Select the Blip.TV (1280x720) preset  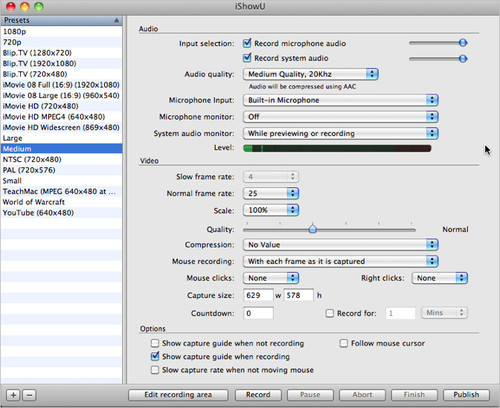[61, 53]
